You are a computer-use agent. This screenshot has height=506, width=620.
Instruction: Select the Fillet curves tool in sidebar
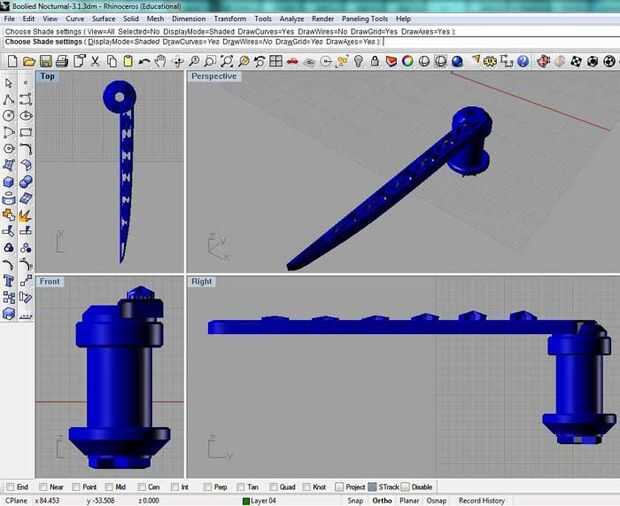pos(26,149)
